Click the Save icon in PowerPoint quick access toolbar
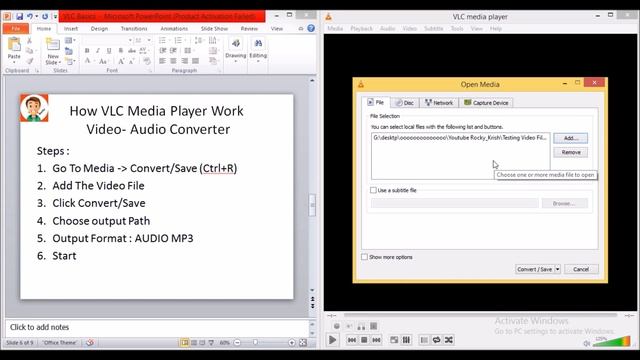This screenshot has height=360, width=640. point(19,17)
